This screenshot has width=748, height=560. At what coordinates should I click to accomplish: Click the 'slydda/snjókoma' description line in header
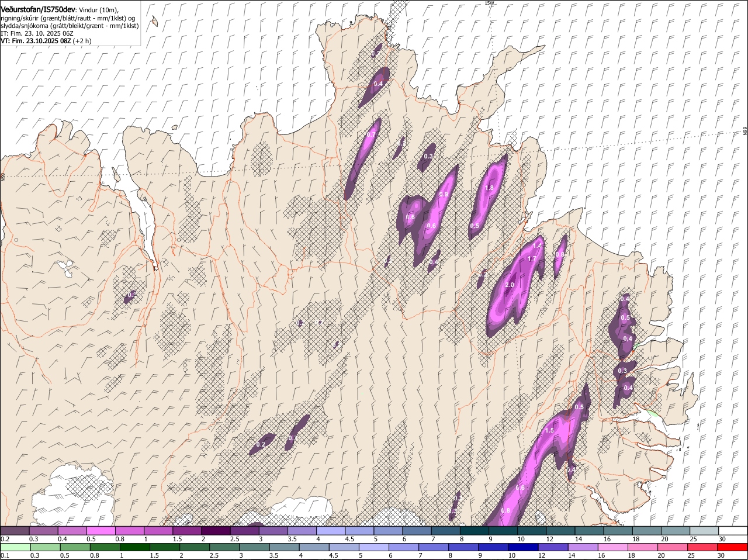click(x=69, y=26)
